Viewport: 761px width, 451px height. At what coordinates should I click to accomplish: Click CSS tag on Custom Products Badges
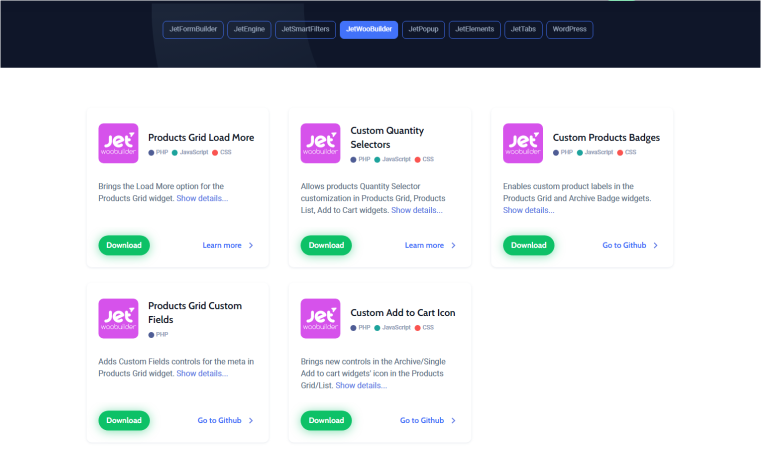point(627,152)
